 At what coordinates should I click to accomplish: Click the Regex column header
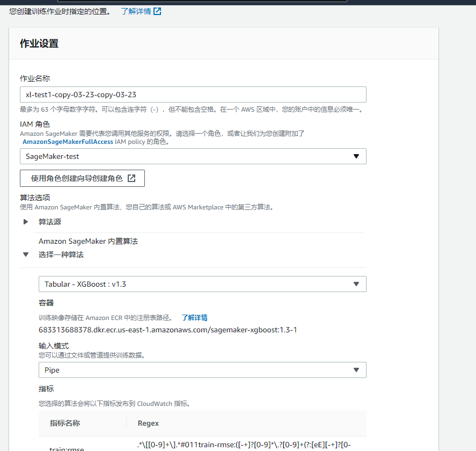point(148,423)
